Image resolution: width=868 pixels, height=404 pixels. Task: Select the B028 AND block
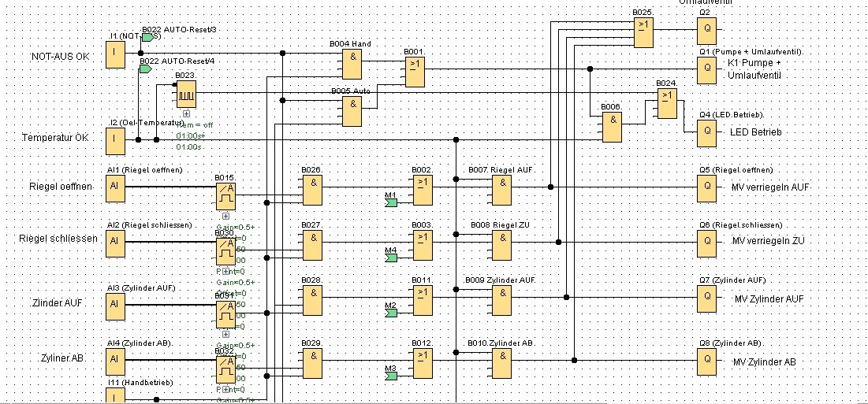312,299
